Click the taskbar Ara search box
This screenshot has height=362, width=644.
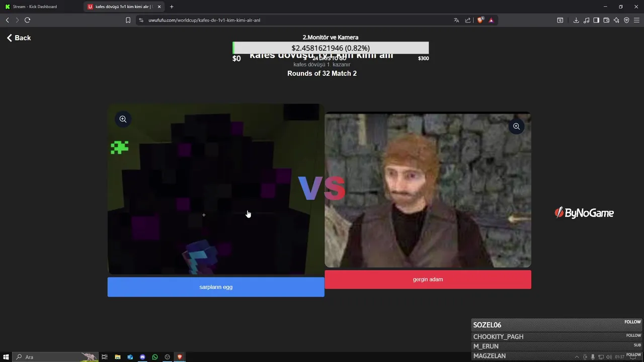[x=55, y=357]
